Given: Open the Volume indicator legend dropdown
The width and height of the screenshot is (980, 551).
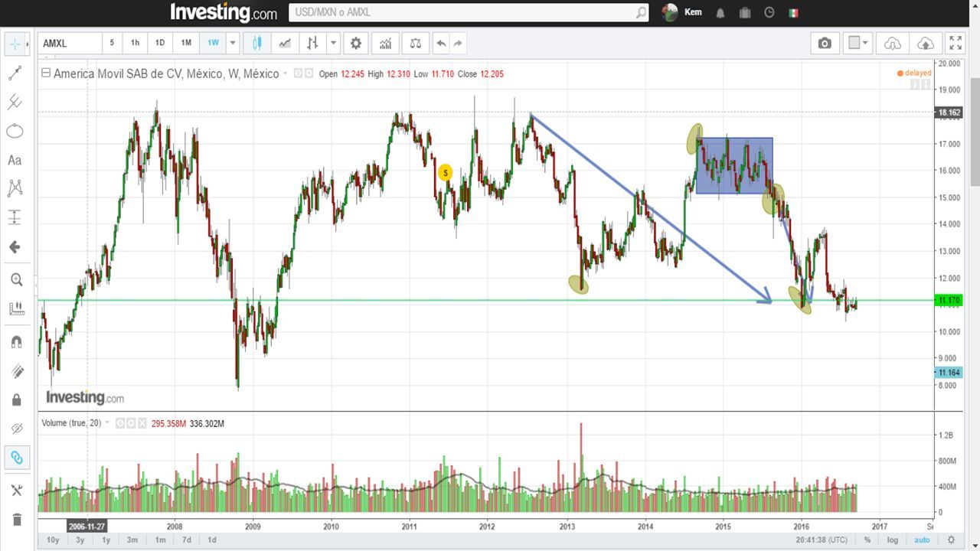Looking at the screenshot, I should (x=107, y=423).
